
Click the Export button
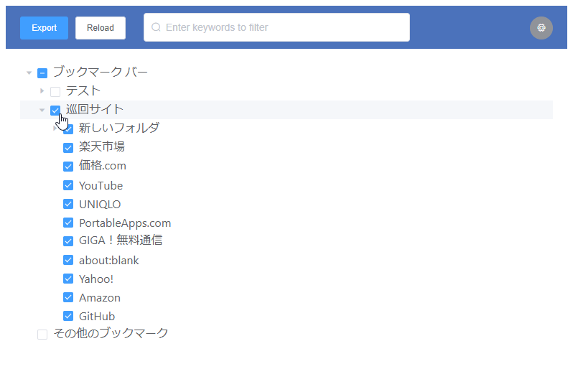click(x=45, y=28)
